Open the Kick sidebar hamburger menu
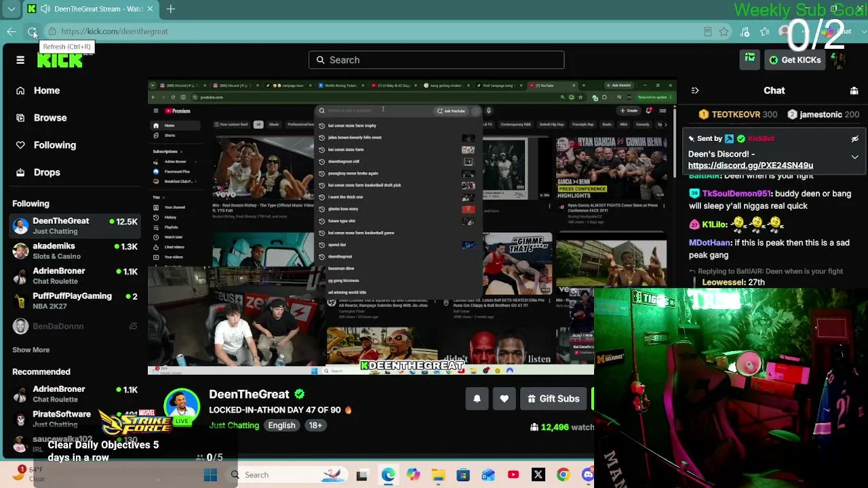The height and width of the screenshot is (488, 868). (x=20, y=60)
